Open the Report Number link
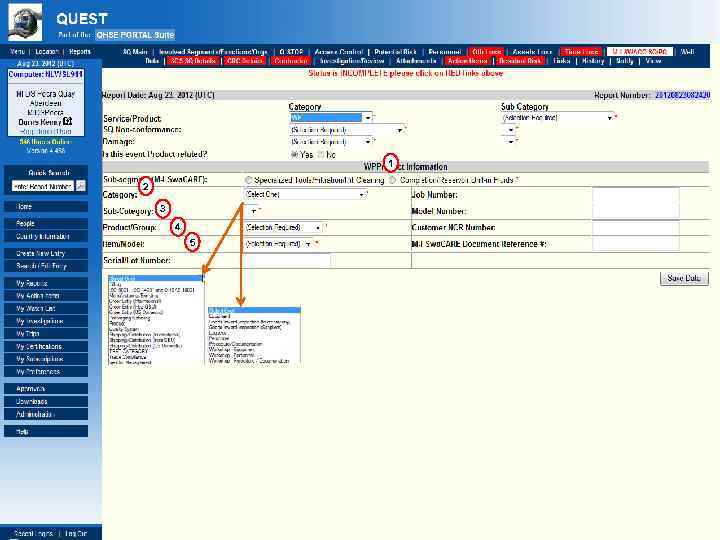The image size is (720, 540). point(682,95)
